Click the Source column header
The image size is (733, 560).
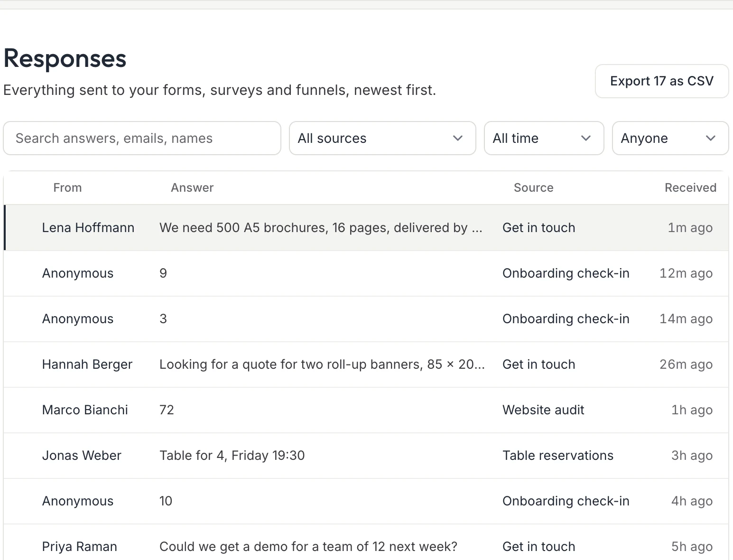(x=534, y=188)
